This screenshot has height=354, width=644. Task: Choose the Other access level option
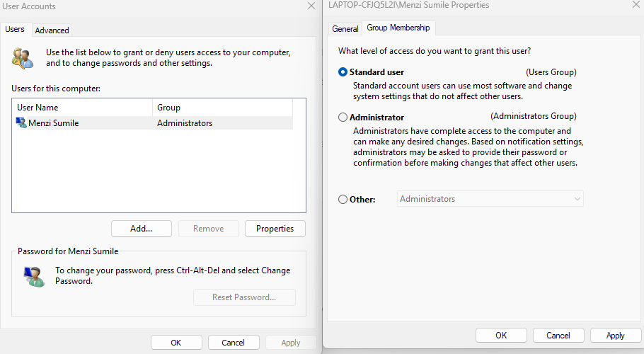(x=343, y=199)
